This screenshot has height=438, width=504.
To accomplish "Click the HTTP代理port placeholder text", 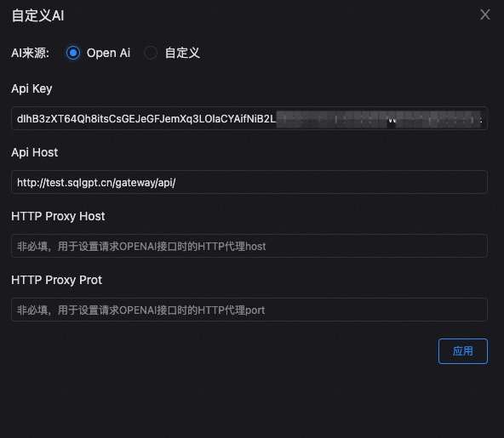I will click(x=231, y=310).
